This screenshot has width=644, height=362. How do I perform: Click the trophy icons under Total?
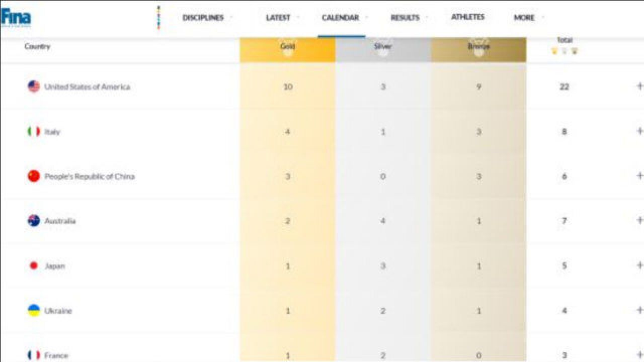[565, 51]
